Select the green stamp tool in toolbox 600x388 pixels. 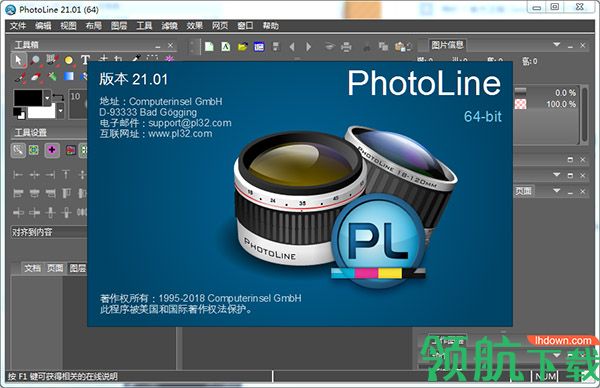tap(52, 77)
